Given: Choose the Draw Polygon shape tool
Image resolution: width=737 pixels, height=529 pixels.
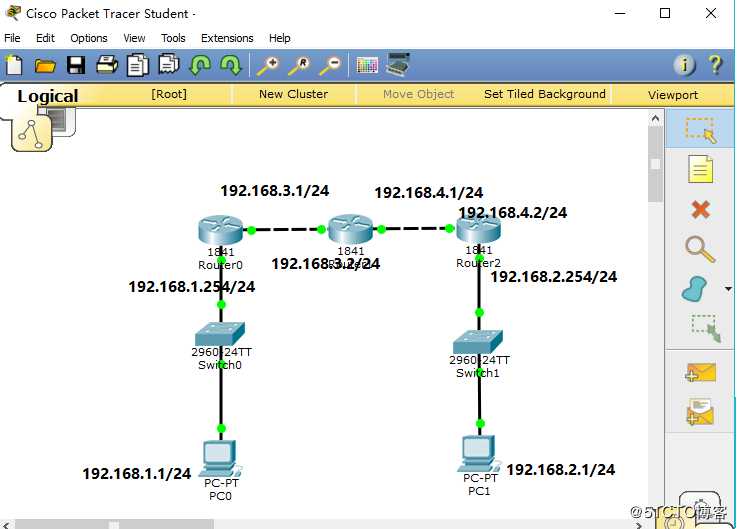Looking at the screenshot, I should tap(694, 289).
